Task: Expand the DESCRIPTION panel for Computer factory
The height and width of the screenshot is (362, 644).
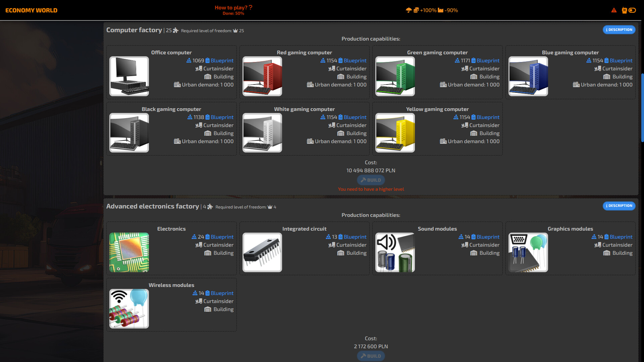Action: (x=619, y=29)
